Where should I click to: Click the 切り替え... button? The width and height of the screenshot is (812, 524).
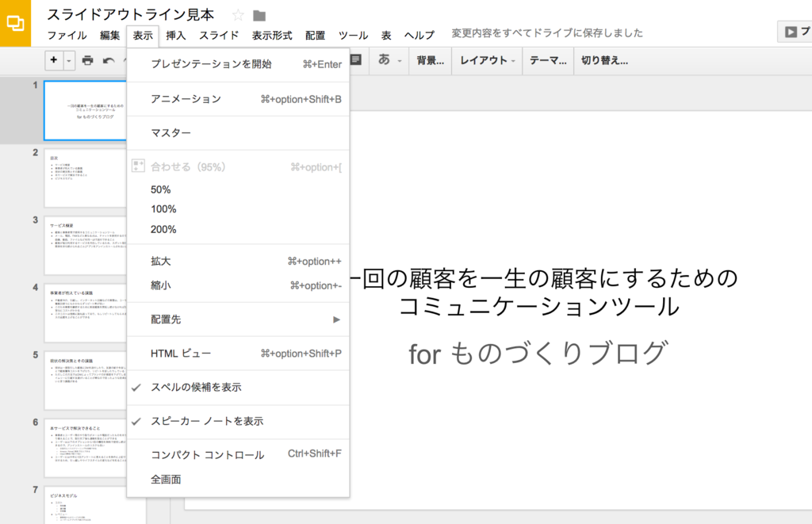[604, 60]
